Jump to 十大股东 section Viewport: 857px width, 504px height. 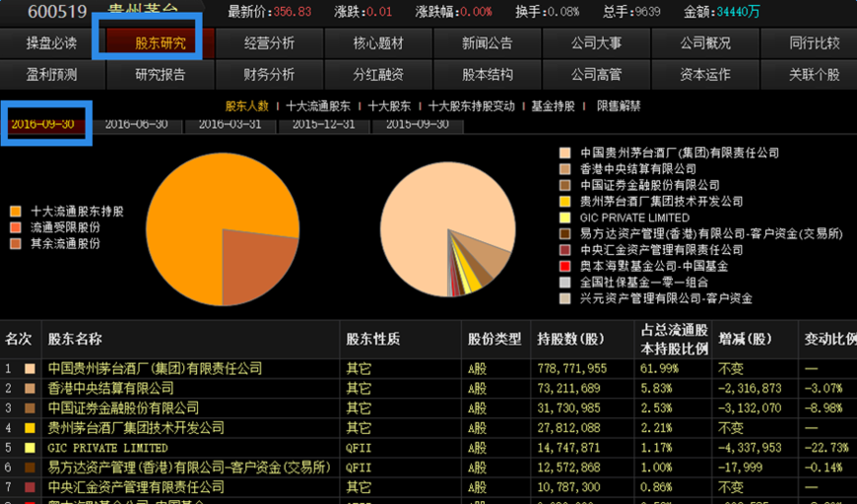click(x=389, y=106)
